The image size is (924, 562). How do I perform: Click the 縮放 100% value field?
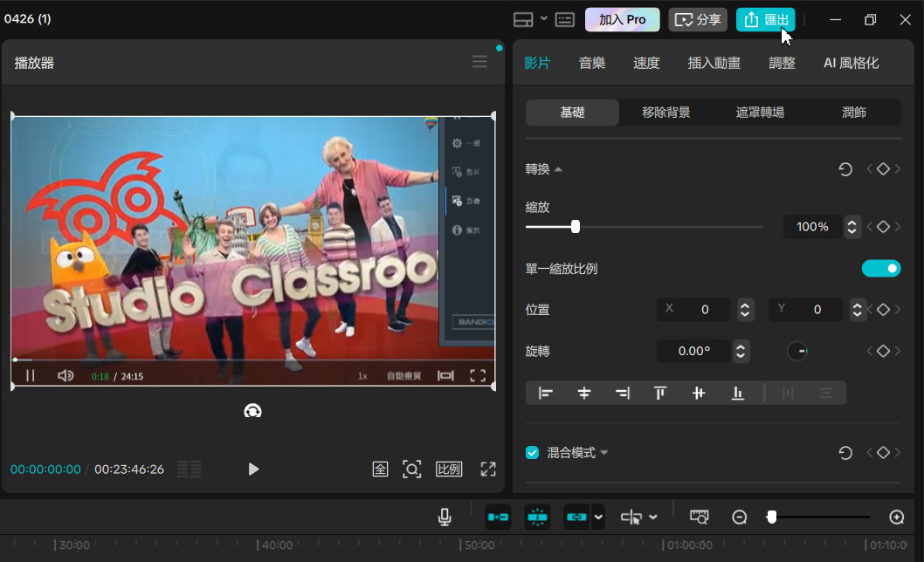click(x=812, y=227)
